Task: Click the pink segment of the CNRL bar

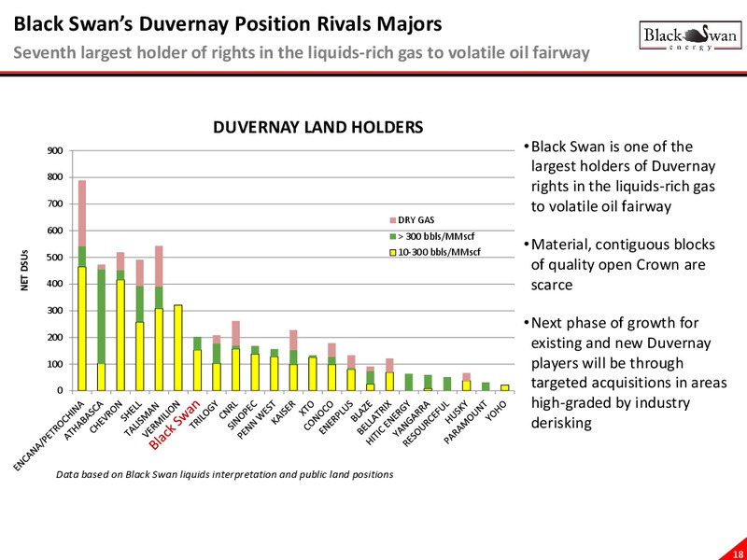Action: [235, 333]
